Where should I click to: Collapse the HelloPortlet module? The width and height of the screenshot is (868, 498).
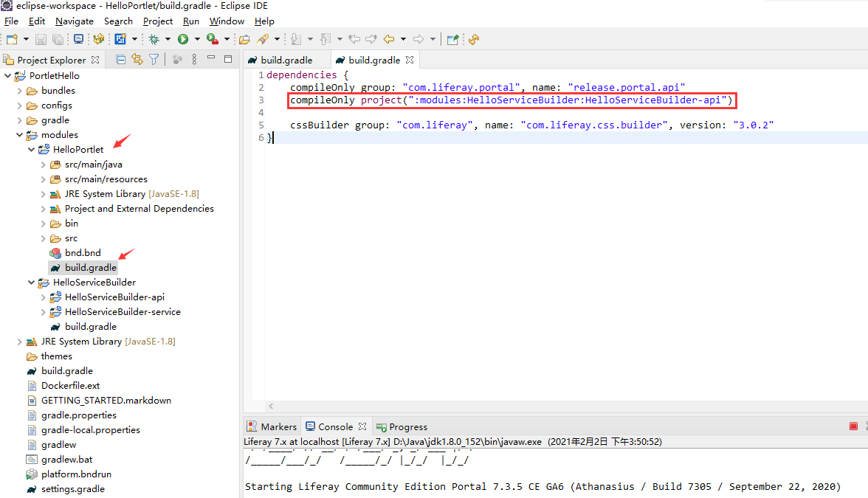(x=32, y=149)
